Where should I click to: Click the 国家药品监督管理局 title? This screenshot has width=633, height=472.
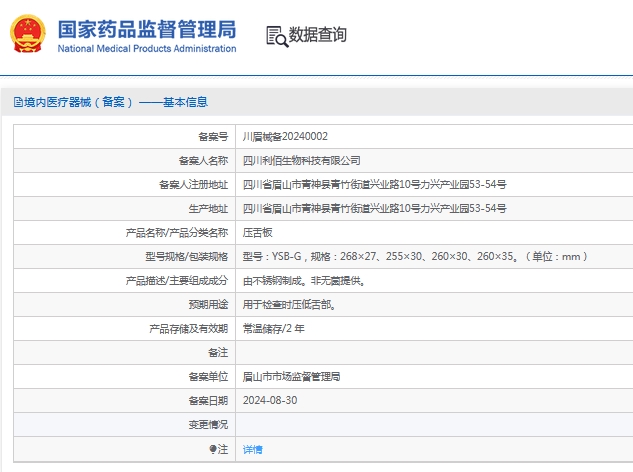click(147, 29)
